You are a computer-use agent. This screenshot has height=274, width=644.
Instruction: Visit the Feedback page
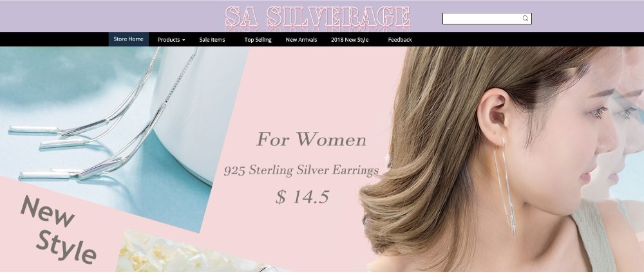click(x=400, y=40)
